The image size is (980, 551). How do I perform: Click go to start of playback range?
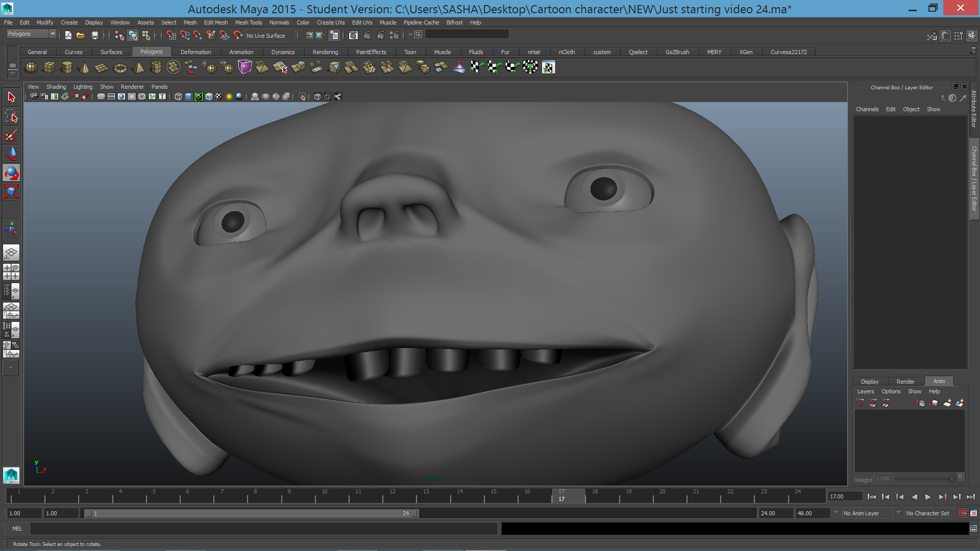(872, 497)
